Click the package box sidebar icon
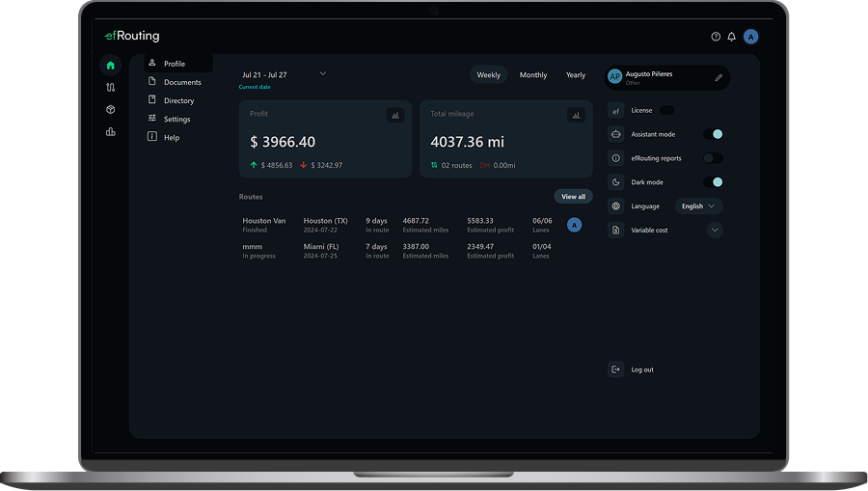868x491 pixels. pos(111,110)
